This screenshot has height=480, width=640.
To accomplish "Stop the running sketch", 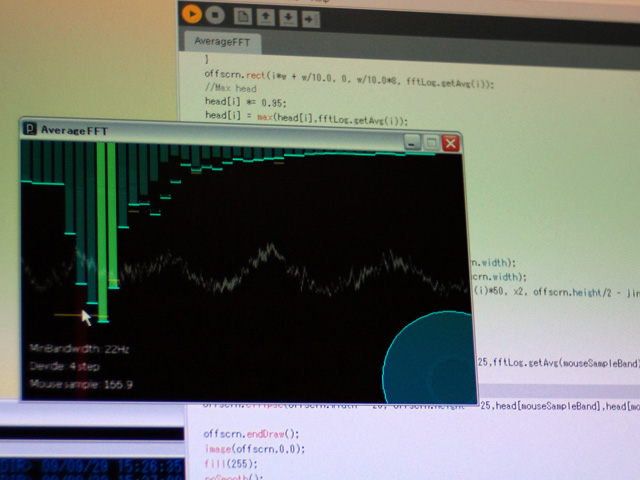I will tap(215, 15).
